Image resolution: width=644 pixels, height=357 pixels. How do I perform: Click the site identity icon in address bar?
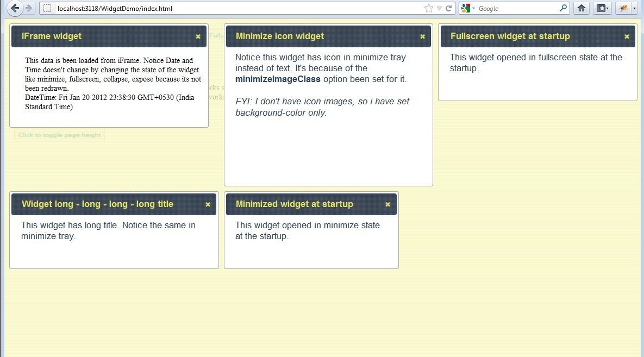pyautogui.click(x=46, y=8)
